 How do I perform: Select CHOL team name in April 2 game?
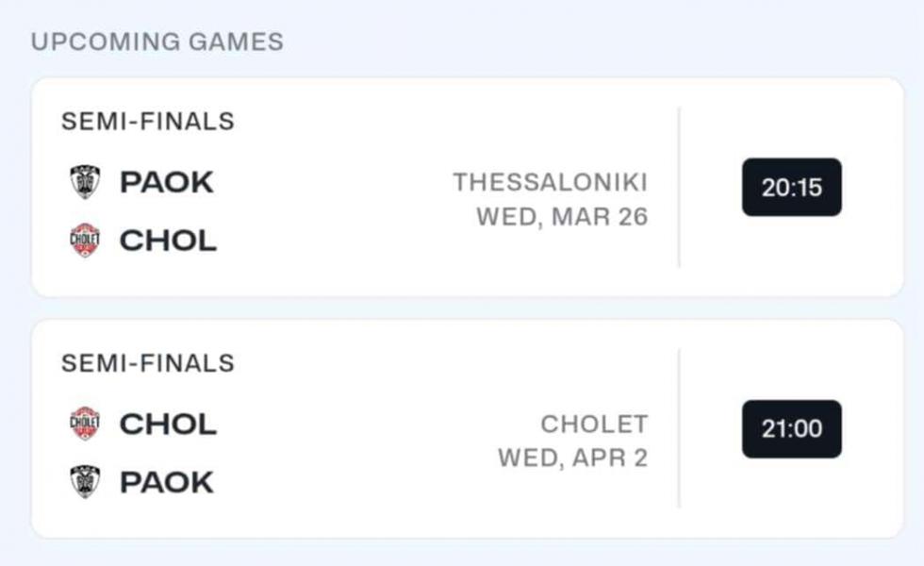click(x=169, y=424)
